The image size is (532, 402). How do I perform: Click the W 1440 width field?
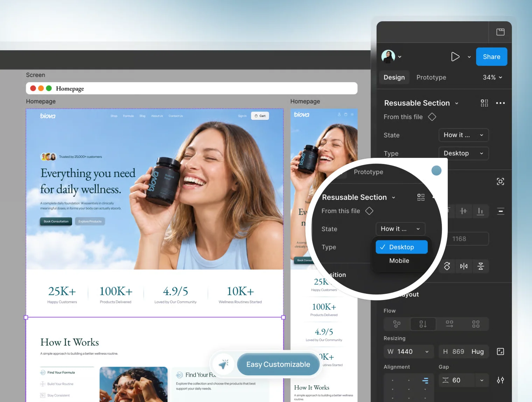(x=409, y=352)
